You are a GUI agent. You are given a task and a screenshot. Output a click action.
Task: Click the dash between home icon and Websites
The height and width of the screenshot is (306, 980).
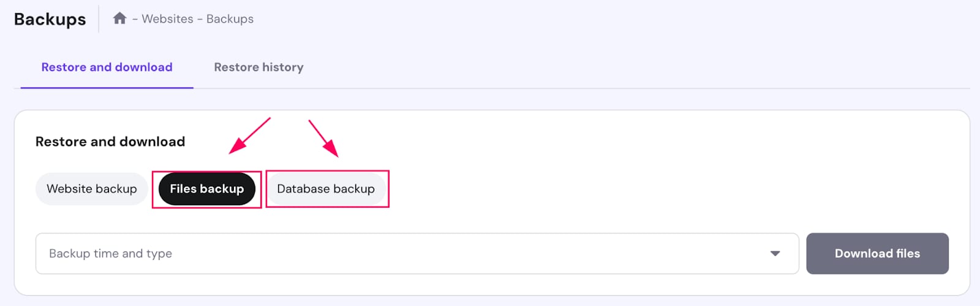135,19
